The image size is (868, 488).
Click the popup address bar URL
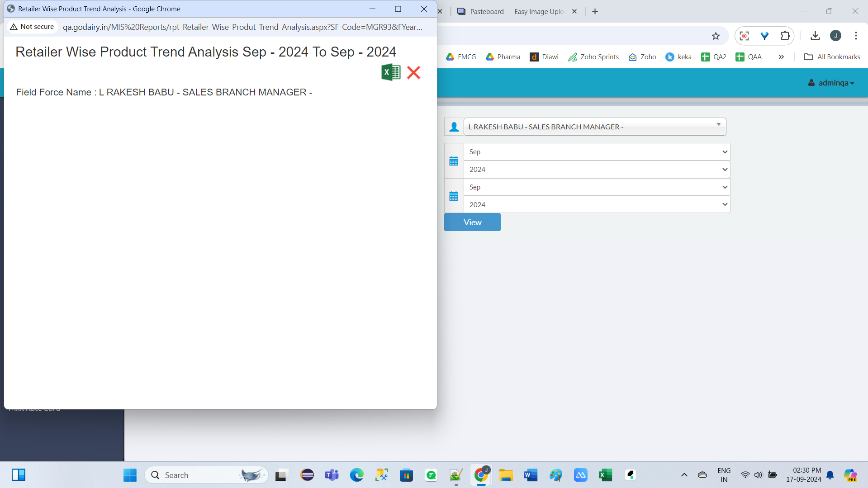point(242,27)
